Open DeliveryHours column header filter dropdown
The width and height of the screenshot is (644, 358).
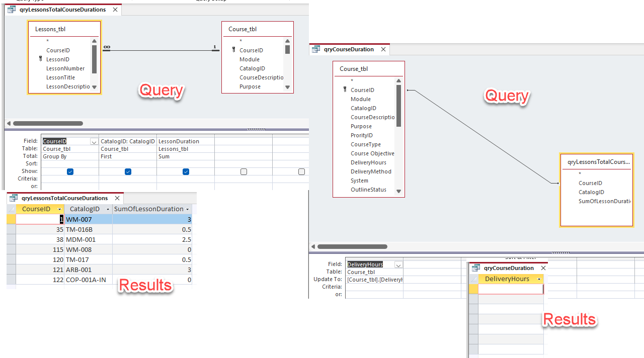tap(539, 279)
